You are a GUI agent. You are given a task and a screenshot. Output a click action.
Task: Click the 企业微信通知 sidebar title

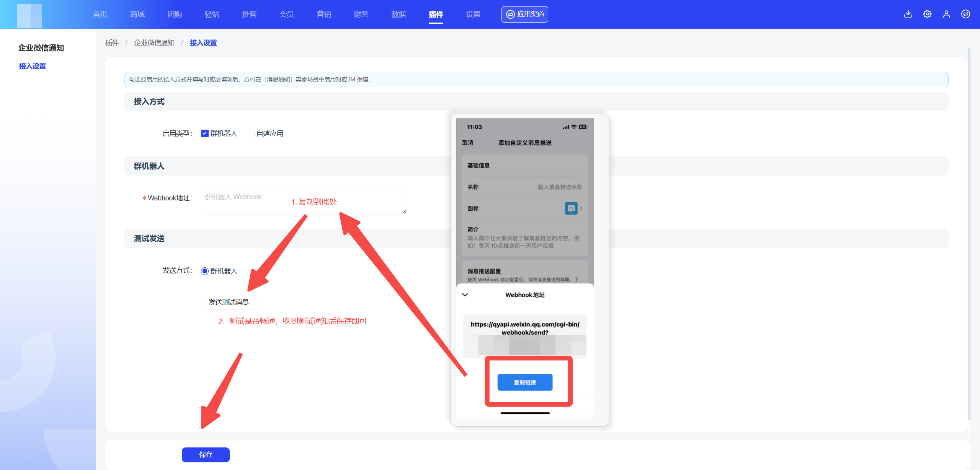click(41, 48)
